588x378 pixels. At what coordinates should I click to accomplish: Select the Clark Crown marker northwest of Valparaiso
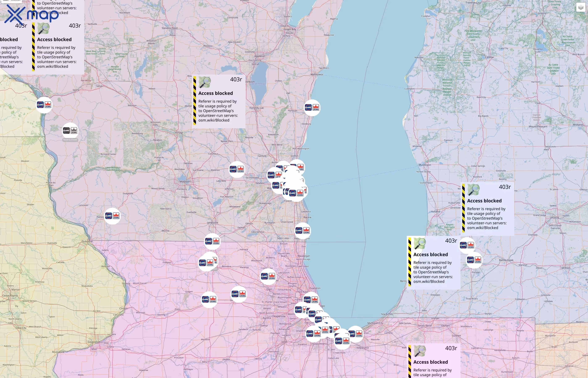pyautogui.click(x=342, y=341)
